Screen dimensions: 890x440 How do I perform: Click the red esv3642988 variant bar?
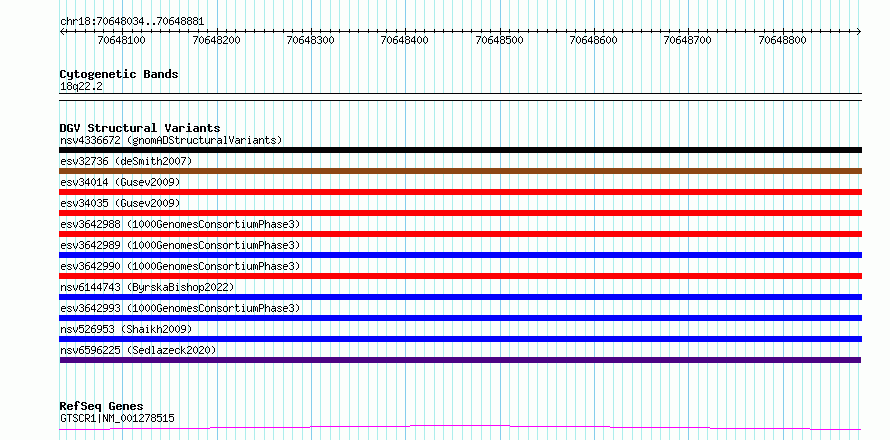coord(460,234)
